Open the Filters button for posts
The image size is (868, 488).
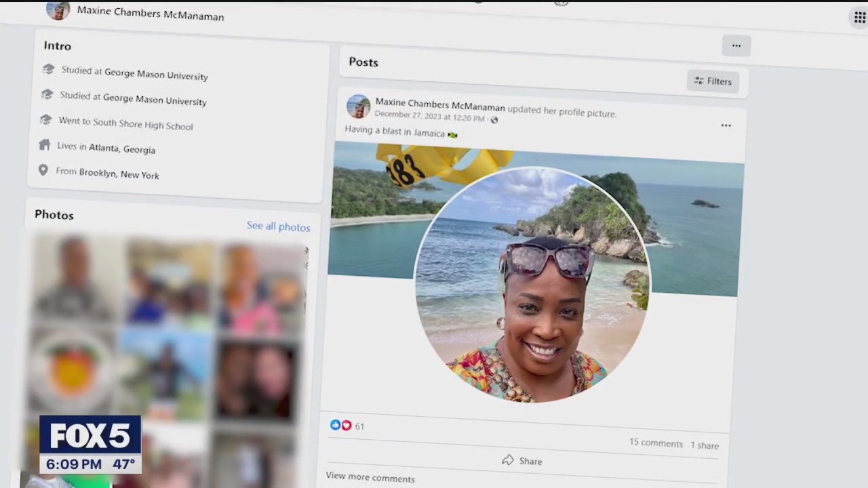[x=713, y=81]
